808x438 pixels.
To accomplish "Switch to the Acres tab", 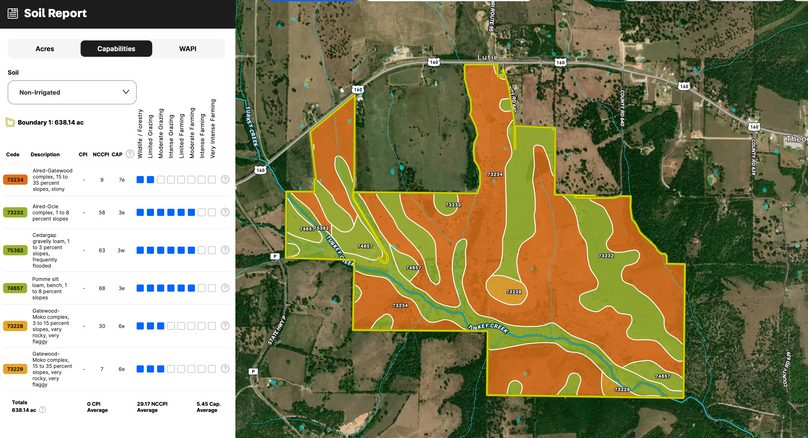I will [45, 48].
